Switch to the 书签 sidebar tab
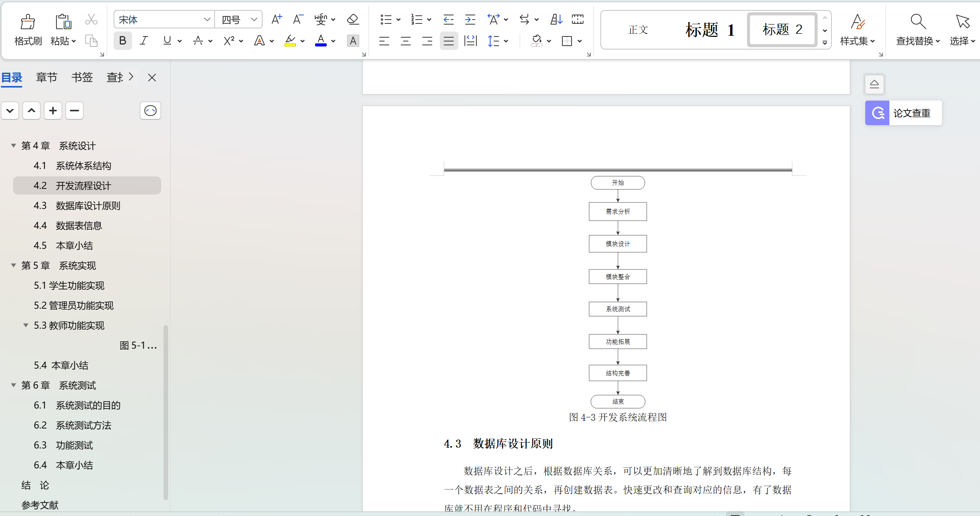The width and height of the screenshot is (980, 516). [x=82, y=77]
